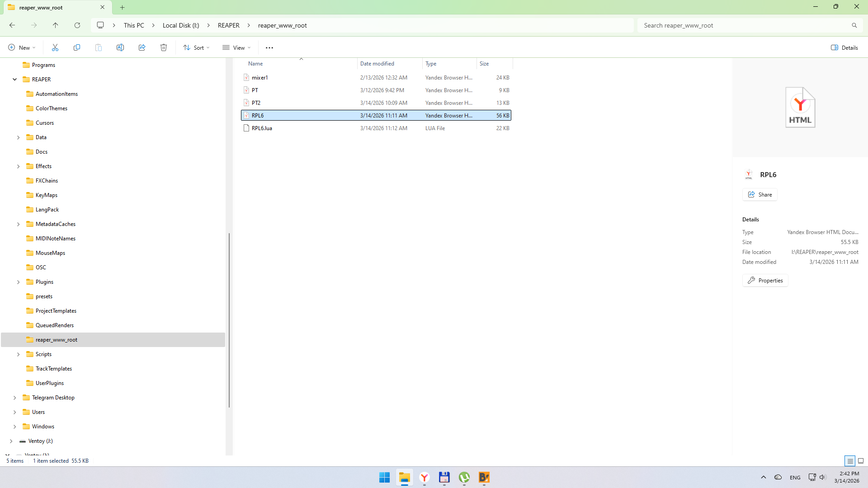Click the Rename icon in toolbar
868x488 pixels.
[x=120, y=47]
